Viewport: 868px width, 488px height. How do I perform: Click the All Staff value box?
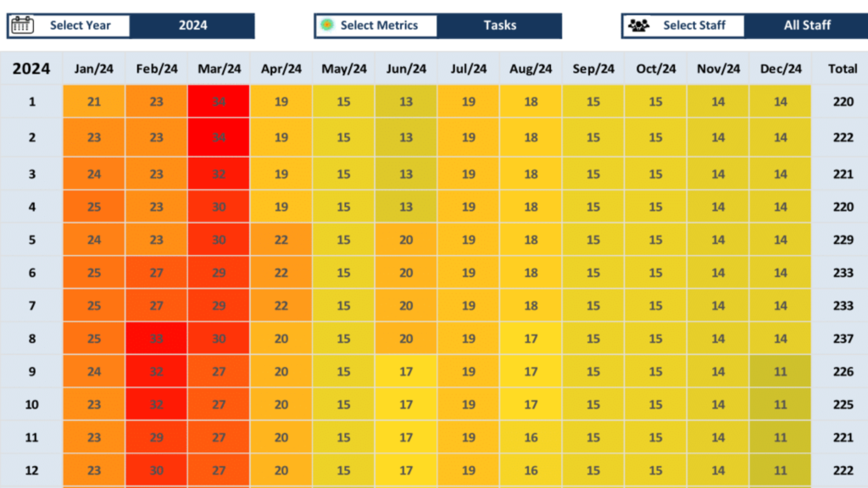[806, 25]
